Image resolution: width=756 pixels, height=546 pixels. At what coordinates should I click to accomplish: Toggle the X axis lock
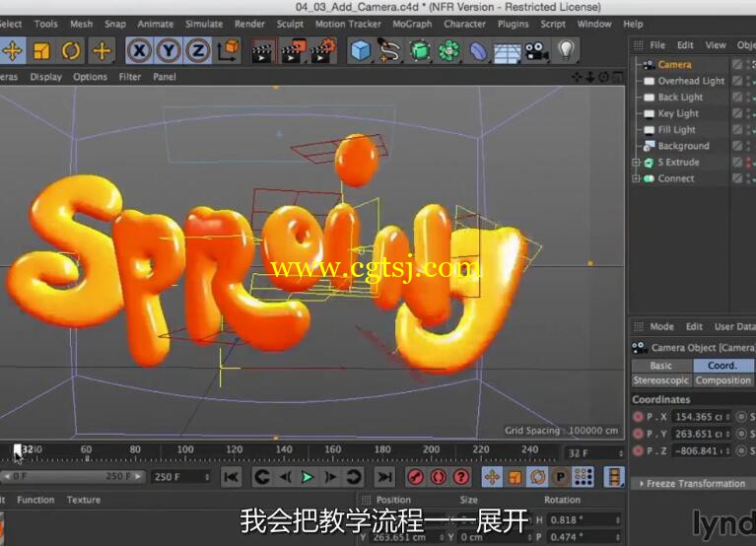tap(139, 50)
